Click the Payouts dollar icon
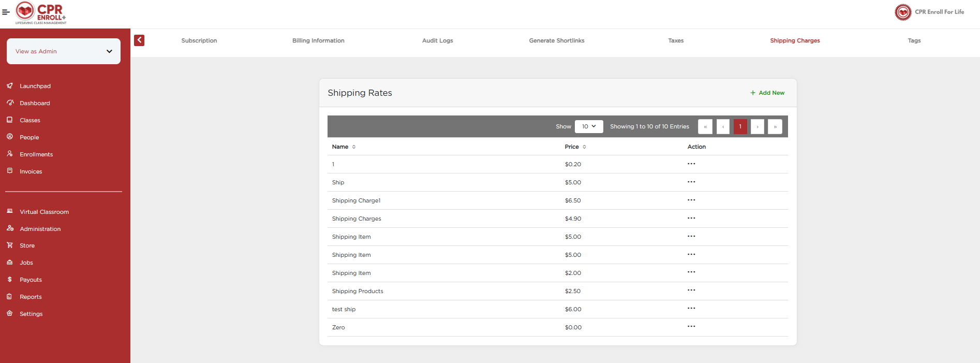This screenshot has height=363, width=980. pyautogui.click(x=10, y=280)
